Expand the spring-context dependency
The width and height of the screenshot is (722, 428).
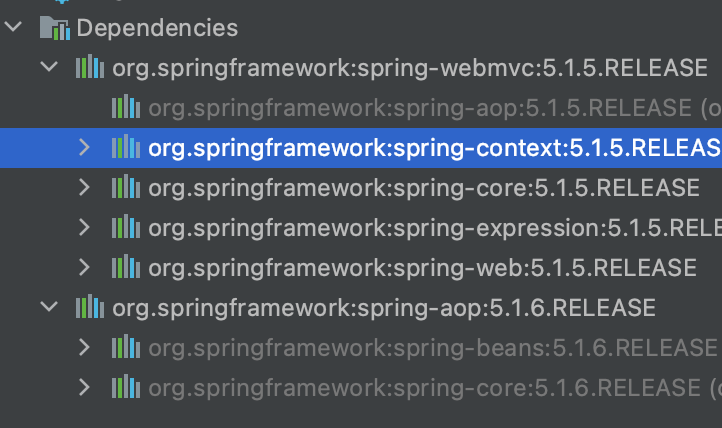coord(85,148)
